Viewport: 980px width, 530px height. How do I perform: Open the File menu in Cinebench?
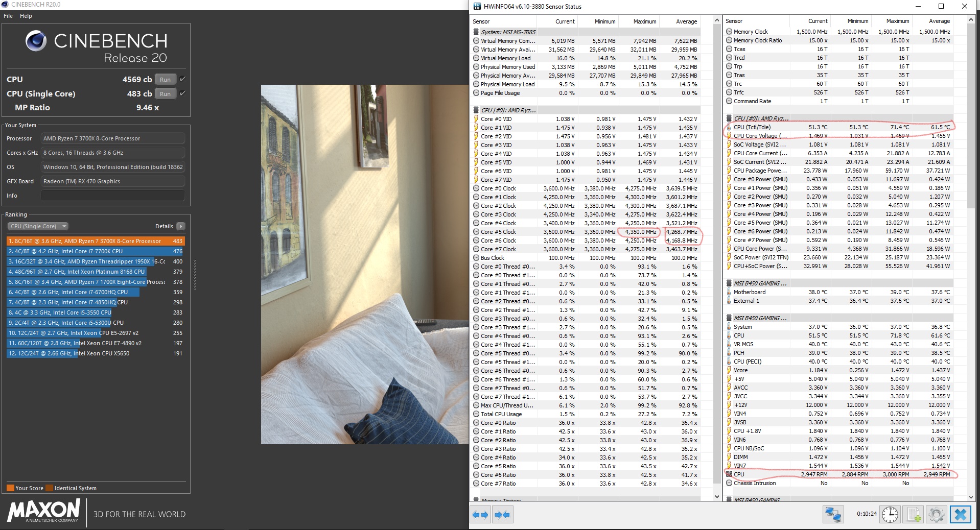pos(8,16)
